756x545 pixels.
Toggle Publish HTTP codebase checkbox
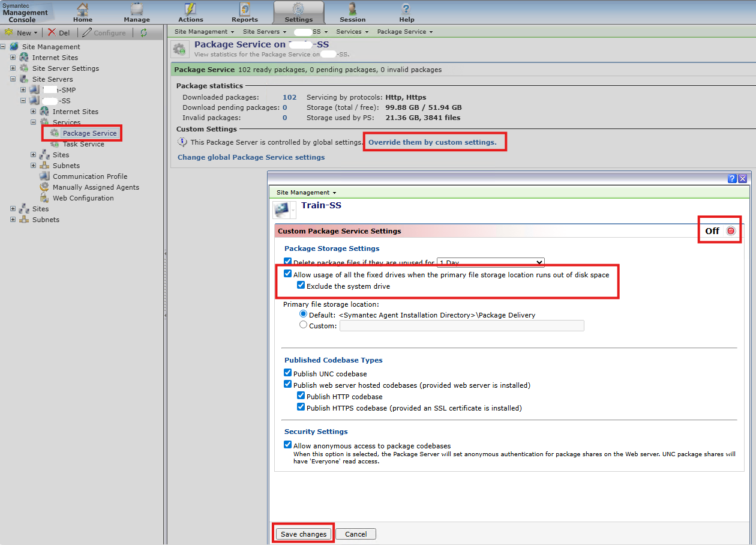(x=301, y=396)
